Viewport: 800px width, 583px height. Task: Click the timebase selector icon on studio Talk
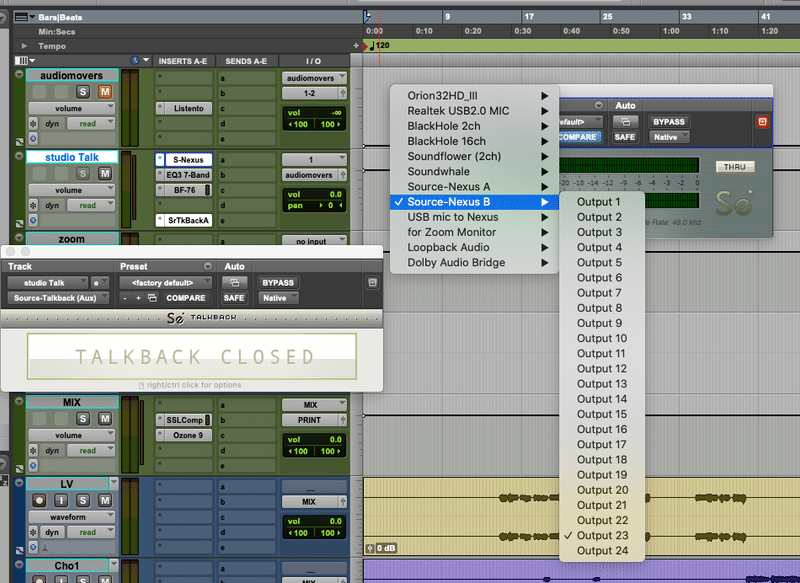tap(33, 220)
